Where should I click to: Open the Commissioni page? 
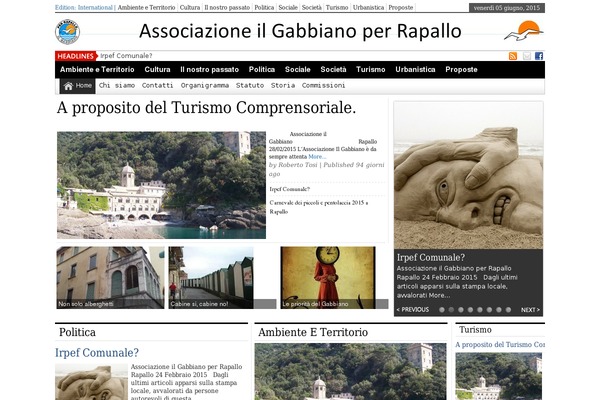[x=323, y=85]
